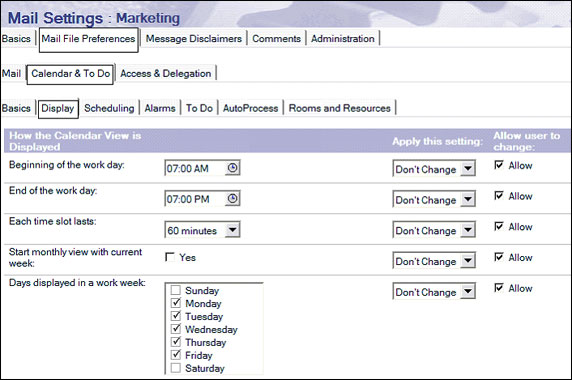Tick the Yes checkbox for monthly view
This screenshot has width=572, height=380.
point(170,257)
